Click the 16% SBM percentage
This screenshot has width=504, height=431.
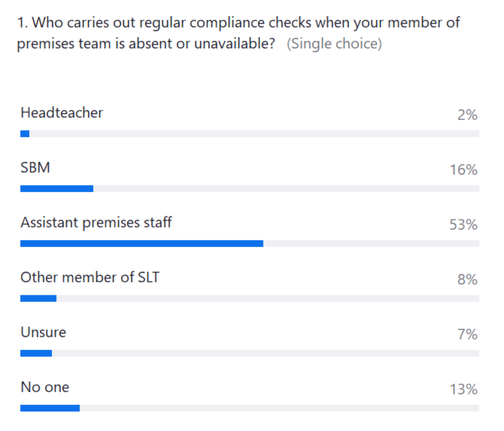coord(463,170)
